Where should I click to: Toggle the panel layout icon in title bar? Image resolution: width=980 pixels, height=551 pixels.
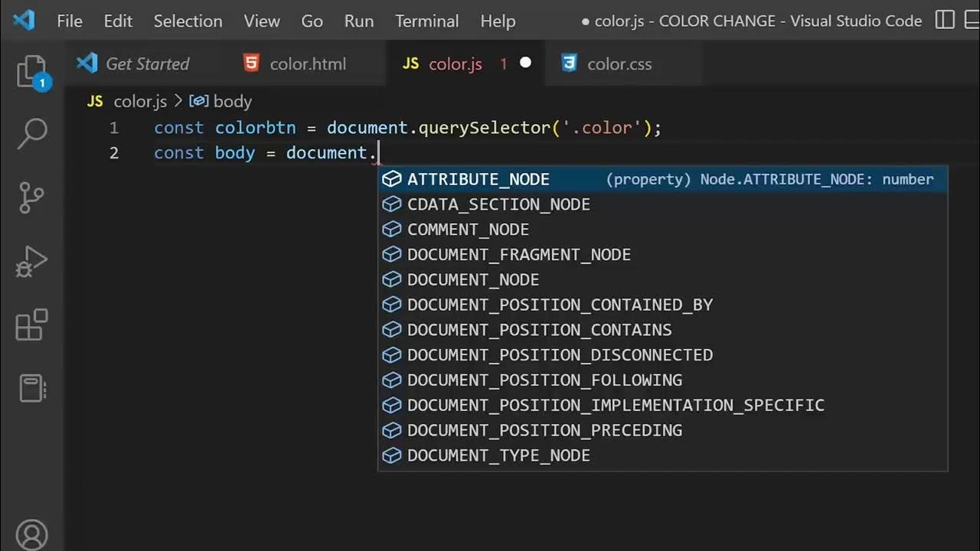972,21
